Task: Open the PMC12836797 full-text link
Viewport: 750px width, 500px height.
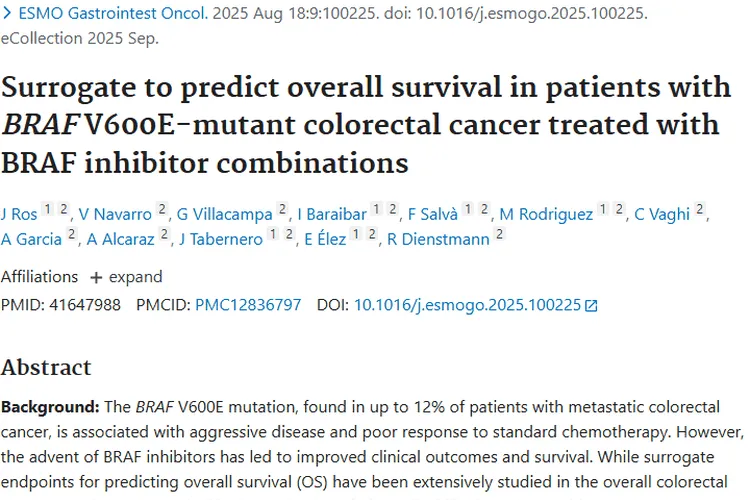Action: 248,305
